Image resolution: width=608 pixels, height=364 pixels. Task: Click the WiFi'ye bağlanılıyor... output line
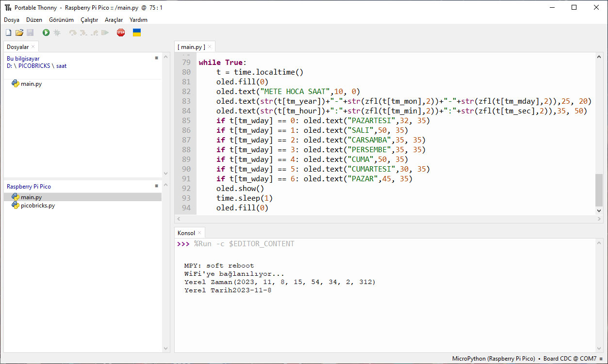point(234,274)
